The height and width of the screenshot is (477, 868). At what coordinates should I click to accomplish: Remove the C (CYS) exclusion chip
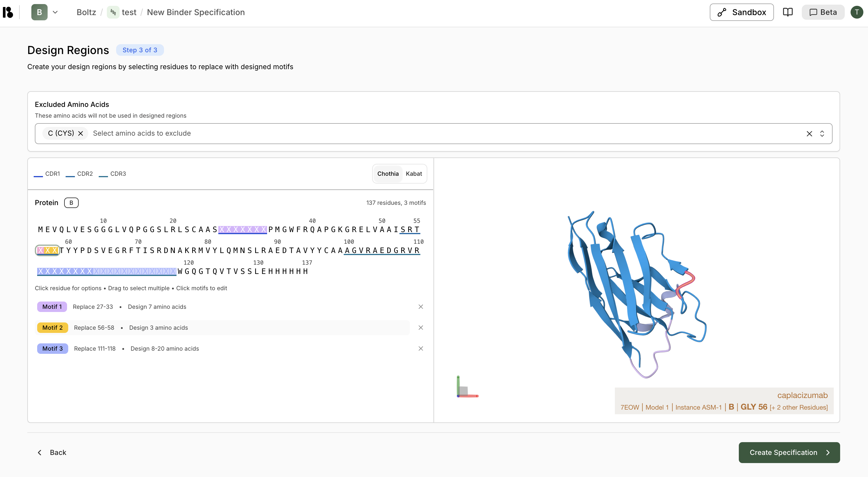point(80,133)
